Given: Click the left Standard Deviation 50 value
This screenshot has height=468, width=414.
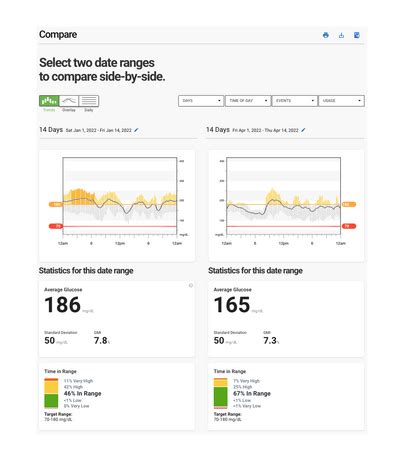Looking at the screenshot, I should point(49,341).
